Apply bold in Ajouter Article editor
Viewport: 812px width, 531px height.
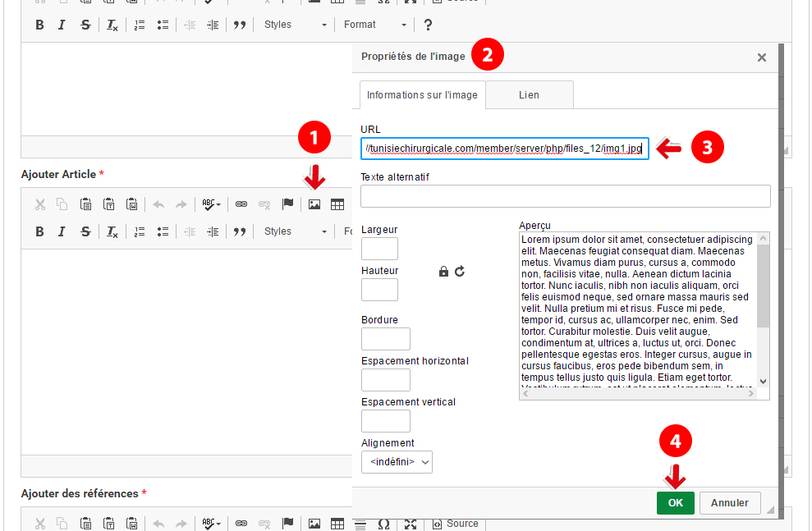click(39, 231)
